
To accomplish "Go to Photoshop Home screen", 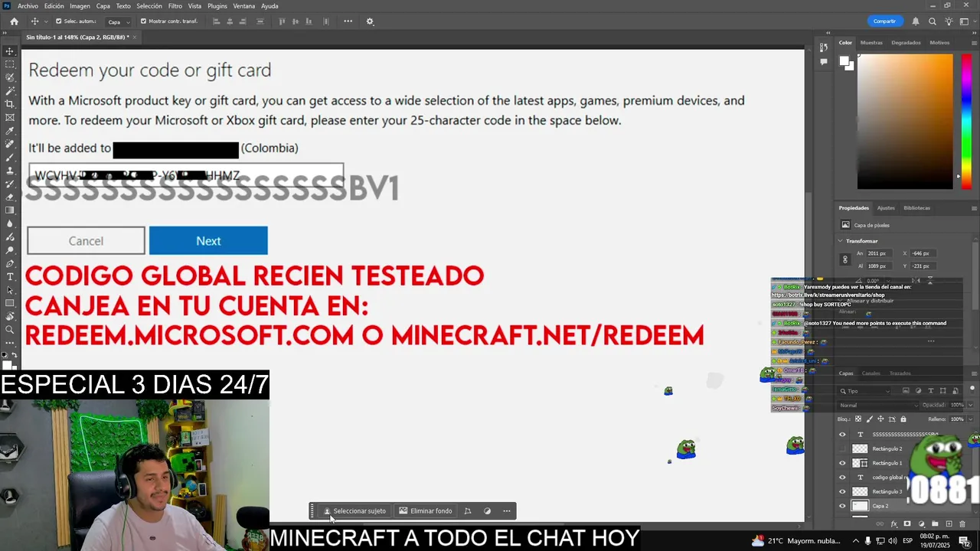I will pyautogui.click(x=14, y=21).
